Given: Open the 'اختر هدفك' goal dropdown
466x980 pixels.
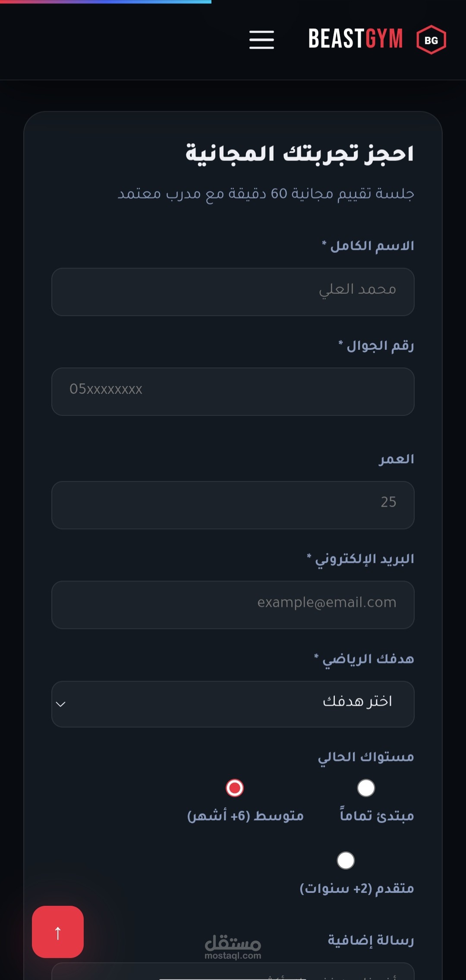Looking at the screenshot, I should pos(233,704).
